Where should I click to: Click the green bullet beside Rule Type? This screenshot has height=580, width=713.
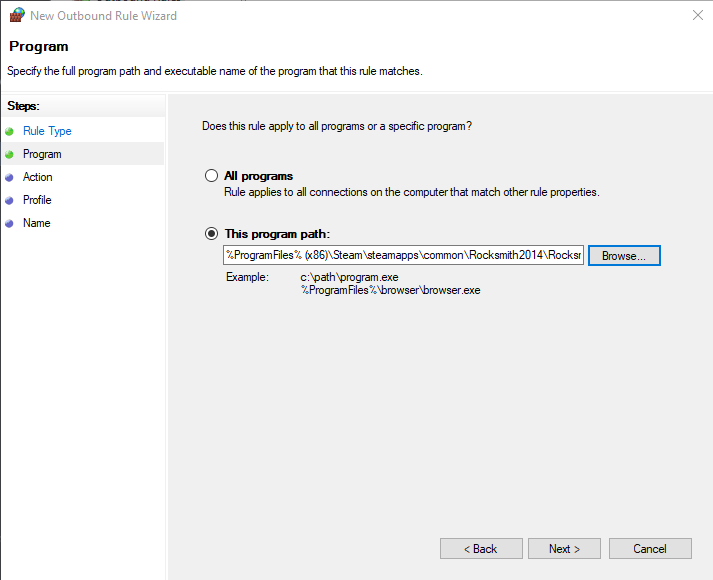point(10,131)
